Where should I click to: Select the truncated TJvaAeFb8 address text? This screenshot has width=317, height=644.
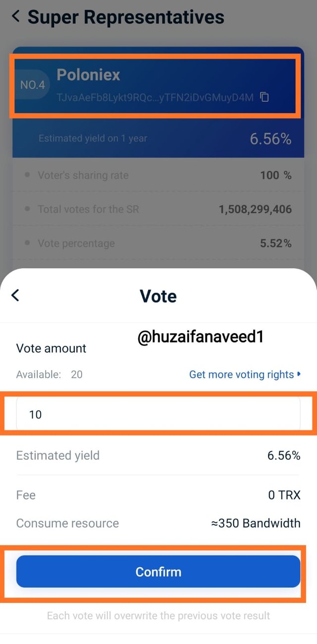155,98
